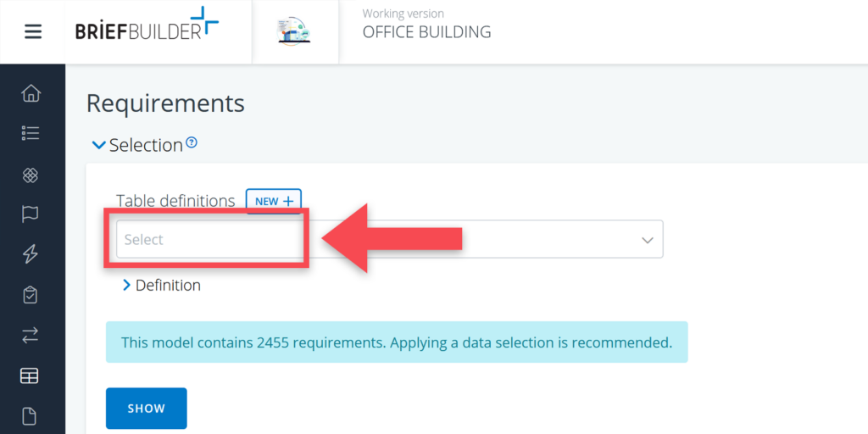Click the OFFICE BUILDING project title

(426, 32)
